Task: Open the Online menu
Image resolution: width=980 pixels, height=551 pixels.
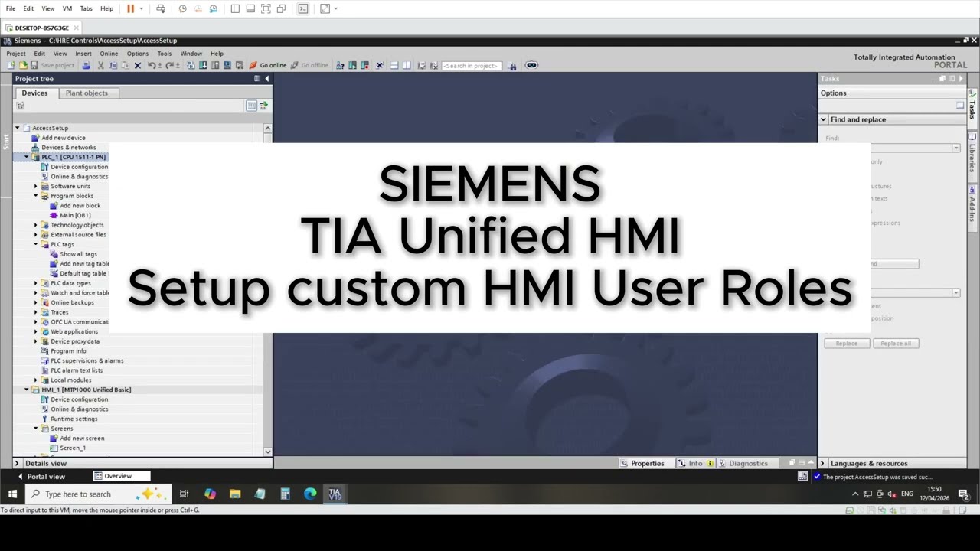Action: (x=109, y=54)
